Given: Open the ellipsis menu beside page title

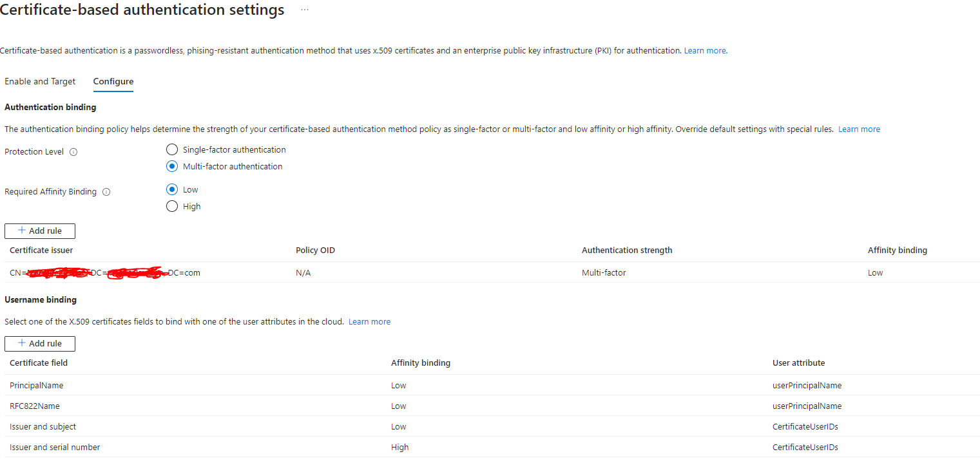Looking at the screenshot, I should pos(305,10).
